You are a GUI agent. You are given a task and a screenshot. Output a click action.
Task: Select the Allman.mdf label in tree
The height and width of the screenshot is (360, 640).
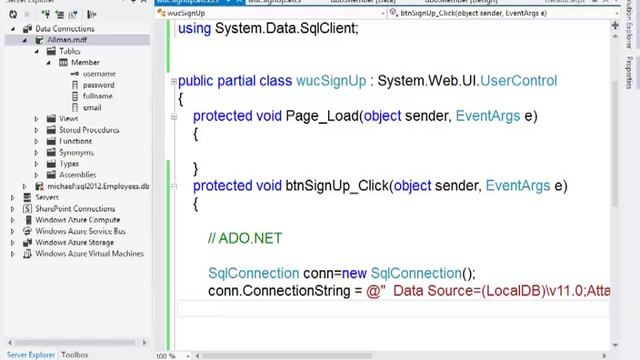67,40
